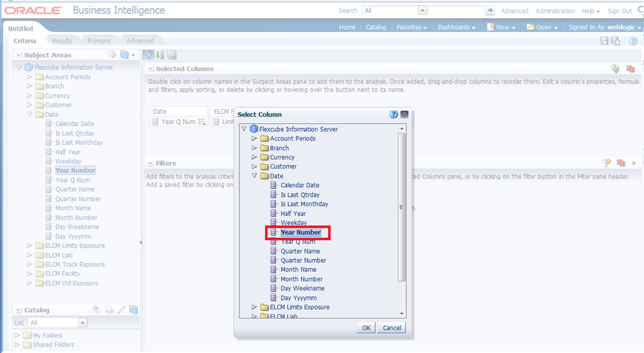644x353 pixels.
Task: Click the sort columns toolbar icon
Action: [160, 55]
